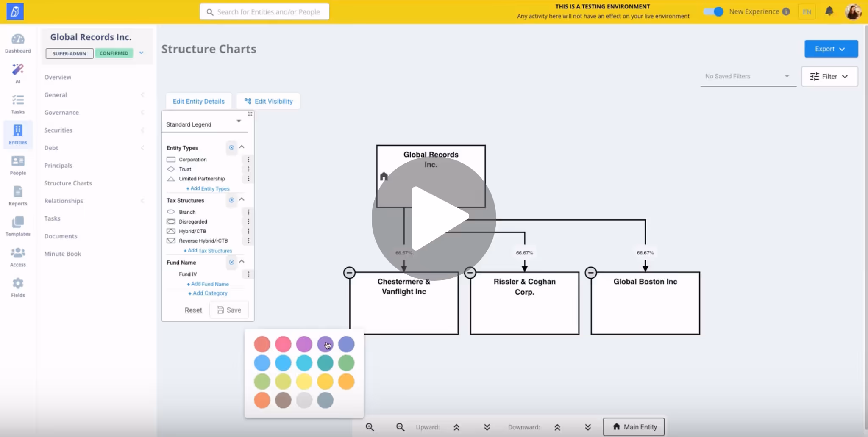This screenshot has height=437, width=868.
Task: Open Overview in entity menu
Action: (x=58, y=77)
